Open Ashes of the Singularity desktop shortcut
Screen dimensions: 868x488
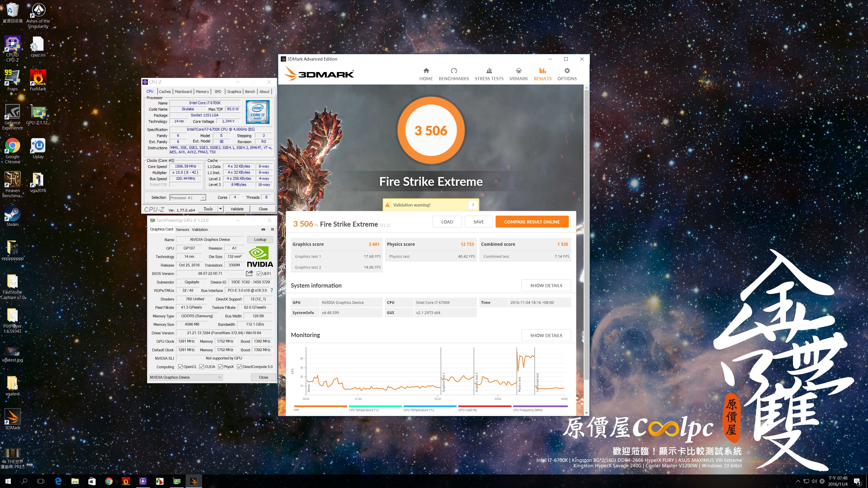[x=38, y=16]
